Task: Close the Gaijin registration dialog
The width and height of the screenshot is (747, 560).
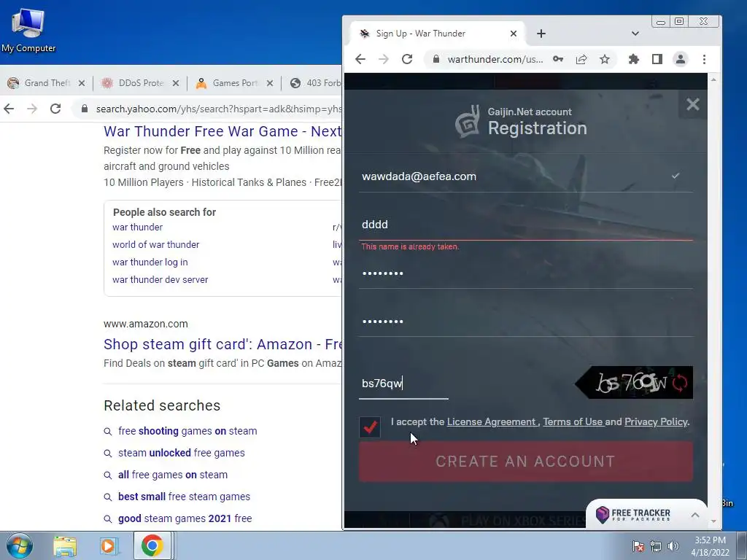Action: pos(693,104)
